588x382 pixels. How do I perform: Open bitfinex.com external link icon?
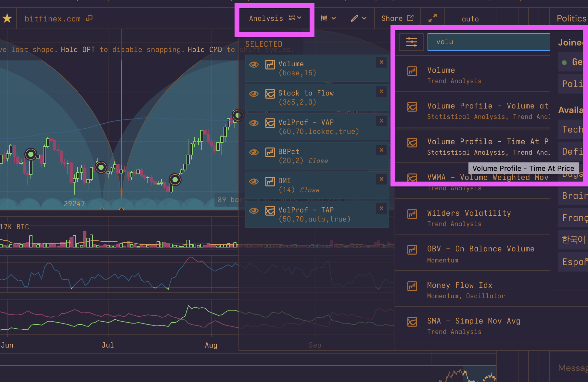[89, 18]
